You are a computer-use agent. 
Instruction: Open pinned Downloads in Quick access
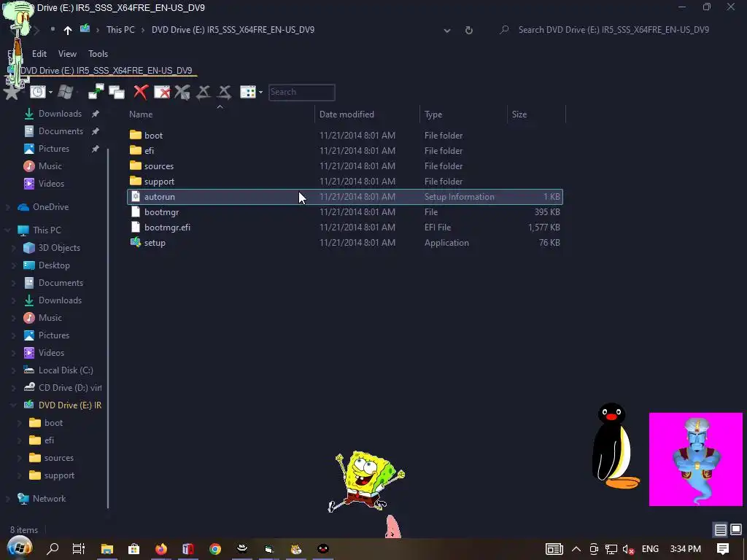pos(60,113)
